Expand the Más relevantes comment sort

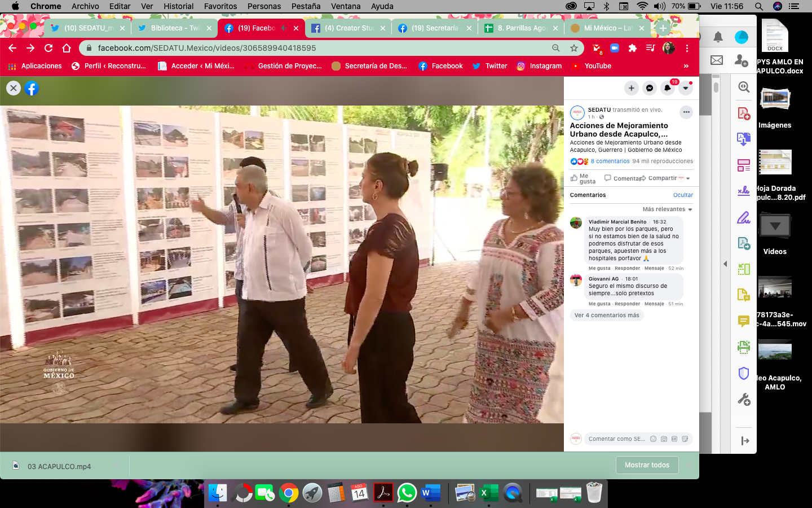point(667,209)
